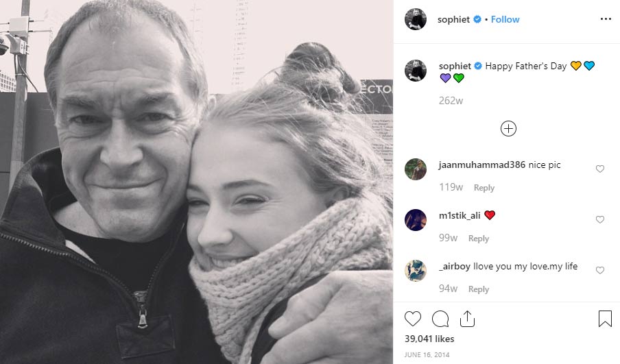Open the comment bubble icon
The width and height of the screenshot is (620, 364).
tap(440, 319)
